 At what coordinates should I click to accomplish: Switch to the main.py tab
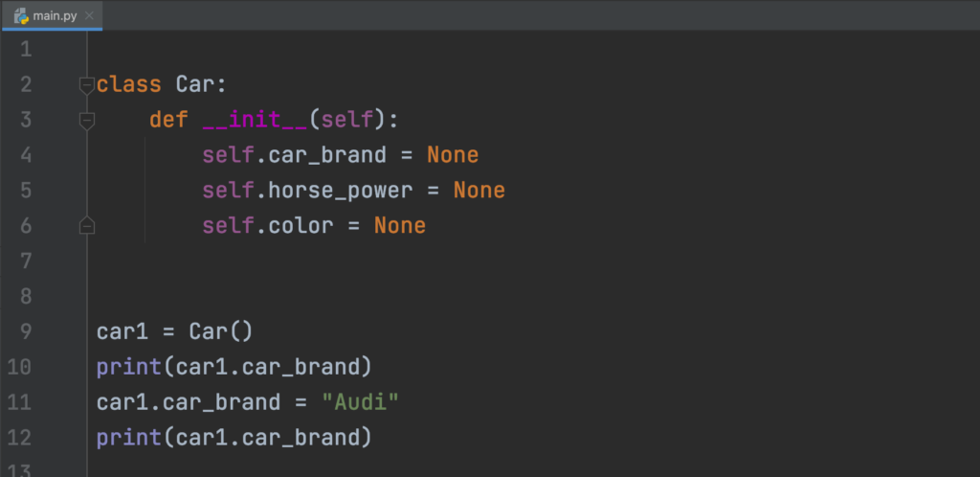(x=54, y=15)
